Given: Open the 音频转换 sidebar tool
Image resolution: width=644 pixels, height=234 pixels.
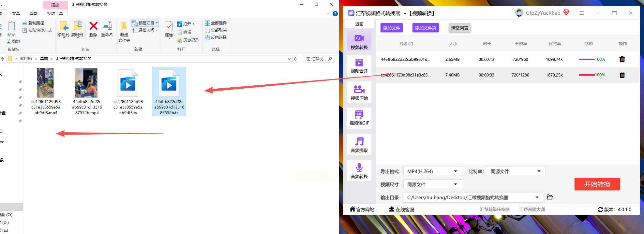Looking at the screenshot, I should [x=359, y=170].
